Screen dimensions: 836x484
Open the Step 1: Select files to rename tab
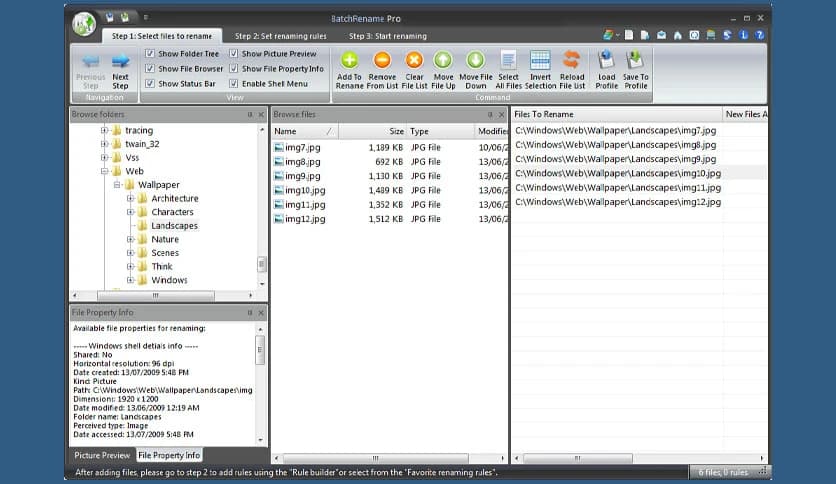(162, 36)
